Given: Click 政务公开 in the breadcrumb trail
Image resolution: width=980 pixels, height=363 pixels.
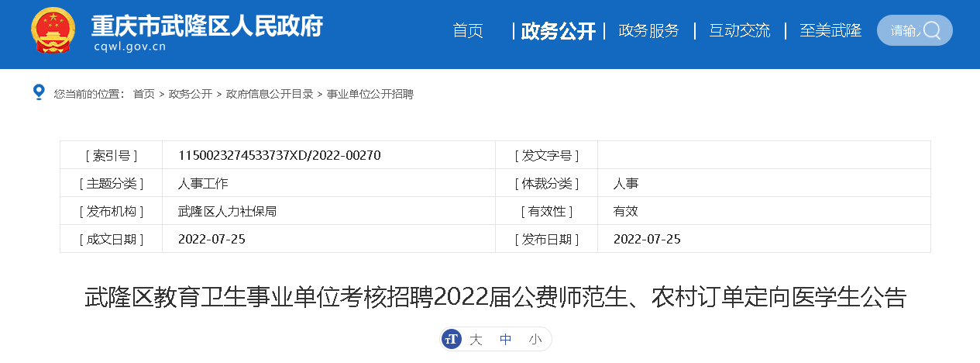Looking at the screenshot, I should [x=190, y=94].
